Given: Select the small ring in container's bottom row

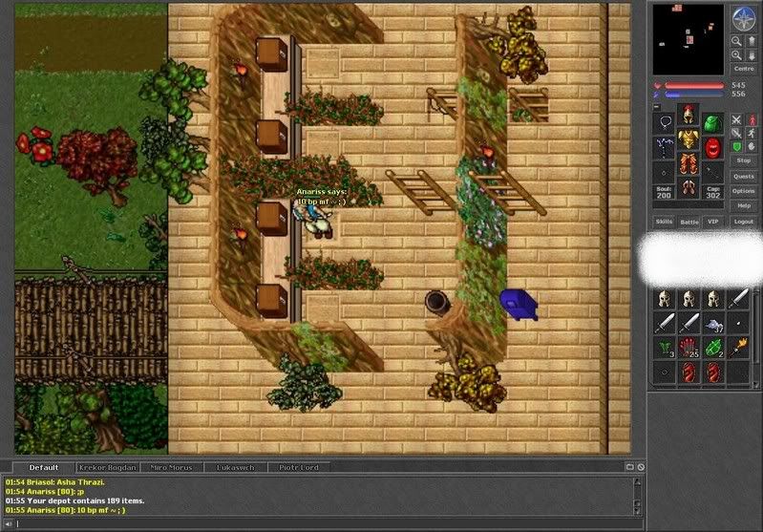Looking at the screenshot, I should point(665,372).
